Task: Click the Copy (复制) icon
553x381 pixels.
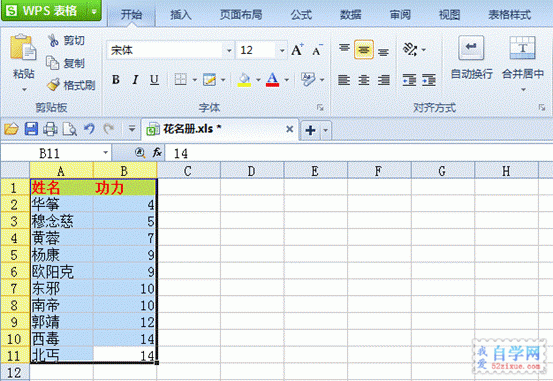Action: pyautogui.click(x=53, y=63)
